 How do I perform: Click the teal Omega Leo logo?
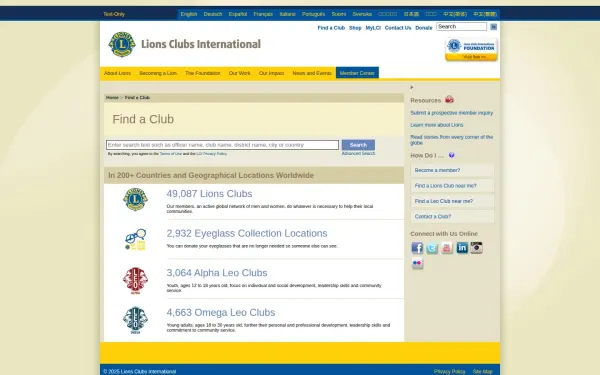point(135,320)
